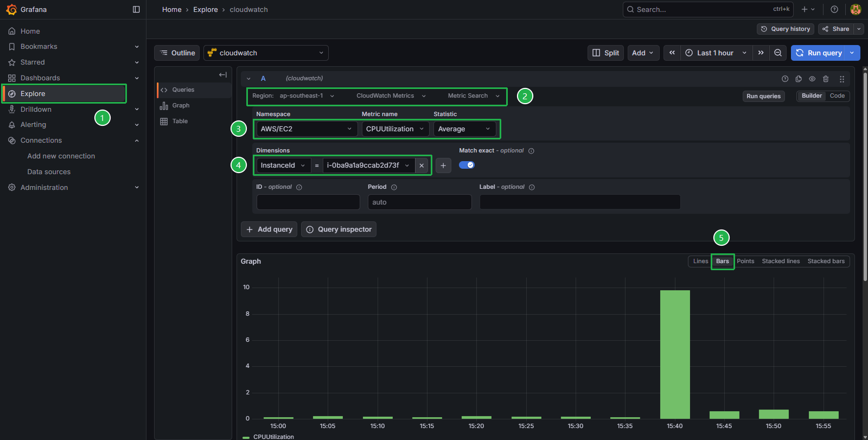The height and width of the screenshot is (440, 868).
Task: Split the Explore pane
Action: click(x=605, y=53)
